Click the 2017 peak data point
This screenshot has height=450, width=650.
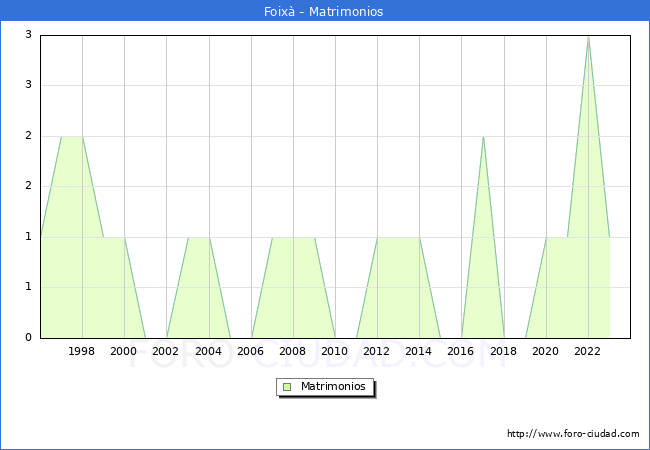(x=483, y=137)
